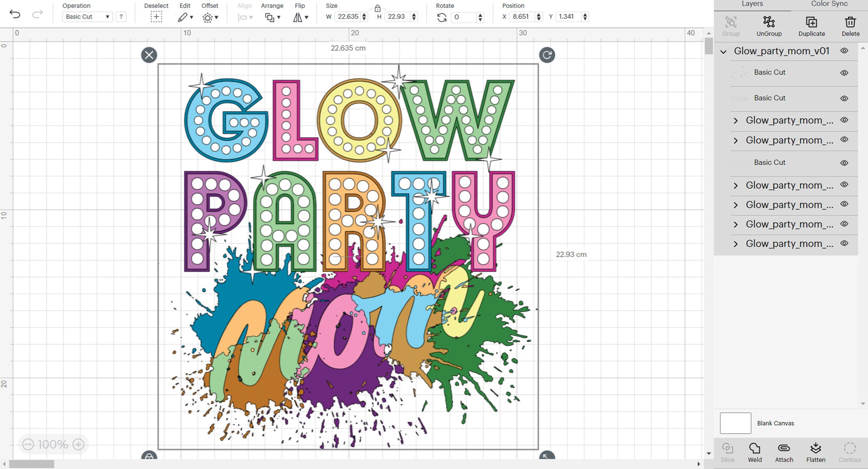The image size is (868, 469).
Task: Use the Flip tool icon
Action: click(298, 17)
